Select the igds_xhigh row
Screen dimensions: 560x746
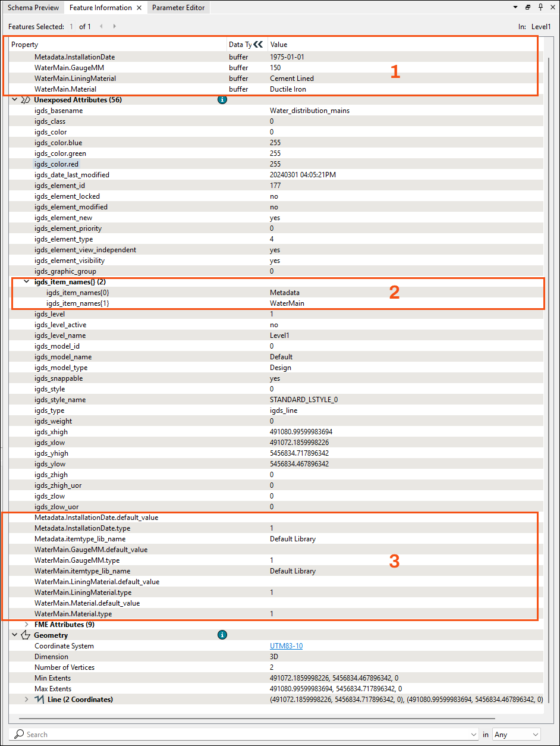pyautogui.click(x=276, y=432)
